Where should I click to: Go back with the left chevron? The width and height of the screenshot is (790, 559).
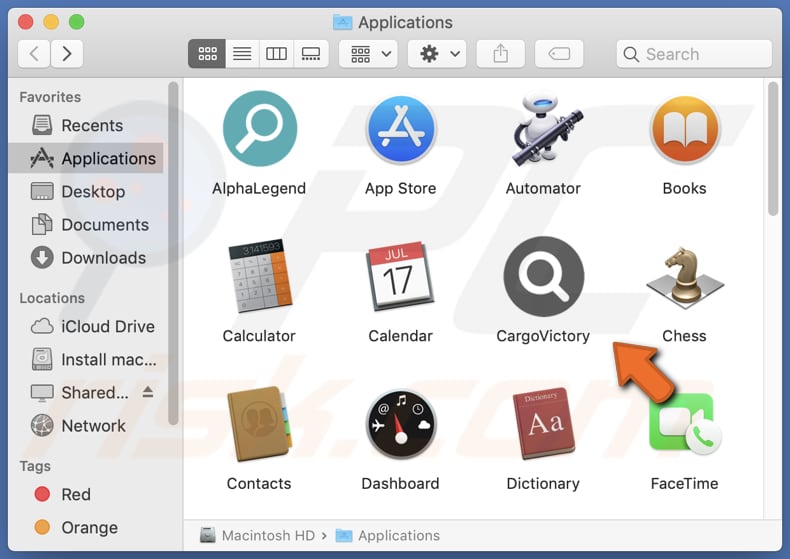[34, 53]
